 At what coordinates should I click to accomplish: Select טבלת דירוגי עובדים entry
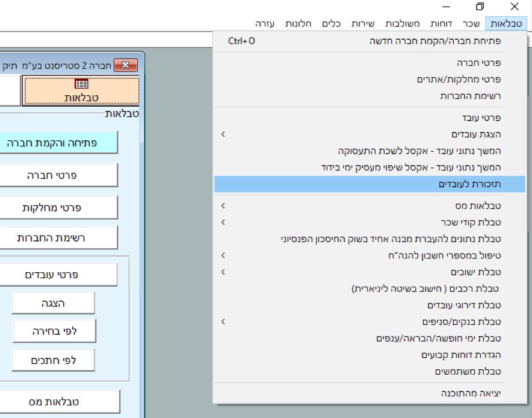(370, 305)
